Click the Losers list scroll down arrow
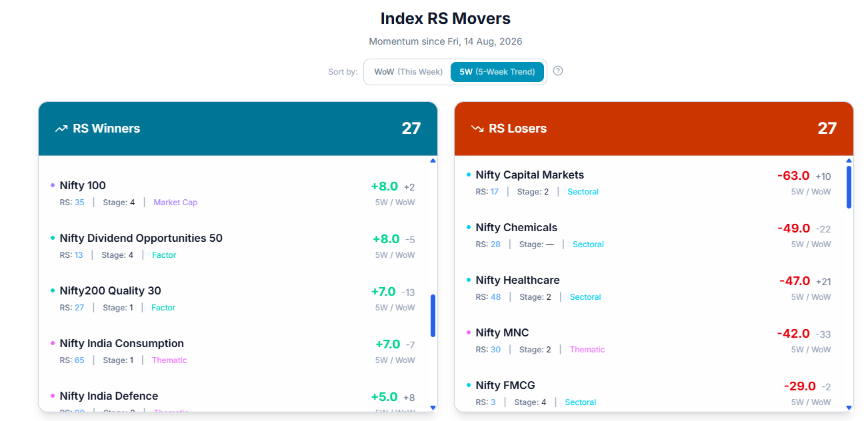Image resolution: width=868 pixels, height=421 pixels. [849, 407]
